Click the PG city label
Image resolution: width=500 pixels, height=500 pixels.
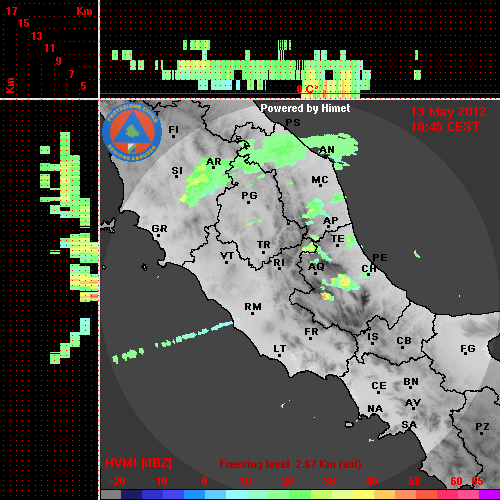249,195
